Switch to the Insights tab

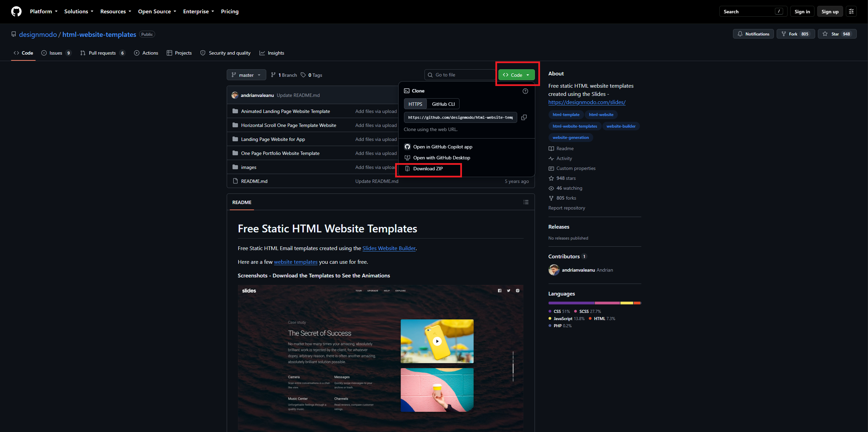[272, 53]
